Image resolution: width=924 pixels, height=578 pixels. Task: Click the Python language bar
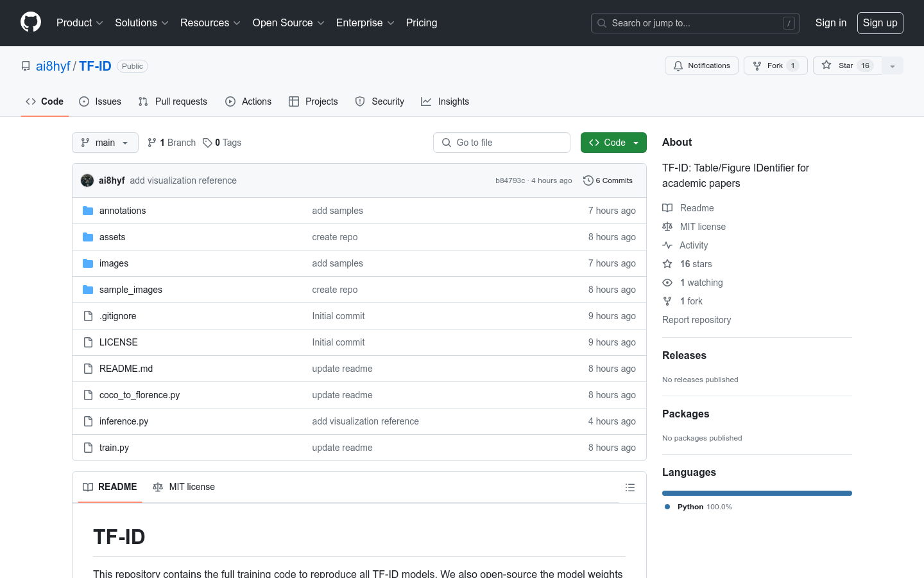click(757, 493)
